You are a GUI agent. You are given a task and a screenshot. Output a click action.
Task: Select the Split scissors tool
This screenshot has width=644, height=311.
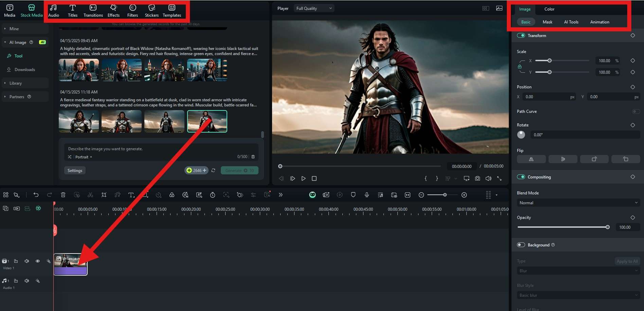[90, 195]
